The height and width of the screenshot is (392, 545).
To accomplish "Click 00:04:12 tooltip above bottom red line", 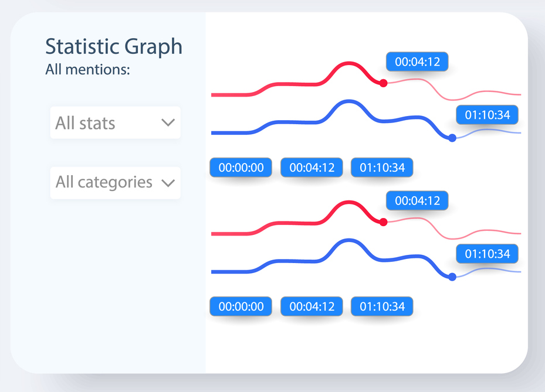I will click(x=417, y=200).
